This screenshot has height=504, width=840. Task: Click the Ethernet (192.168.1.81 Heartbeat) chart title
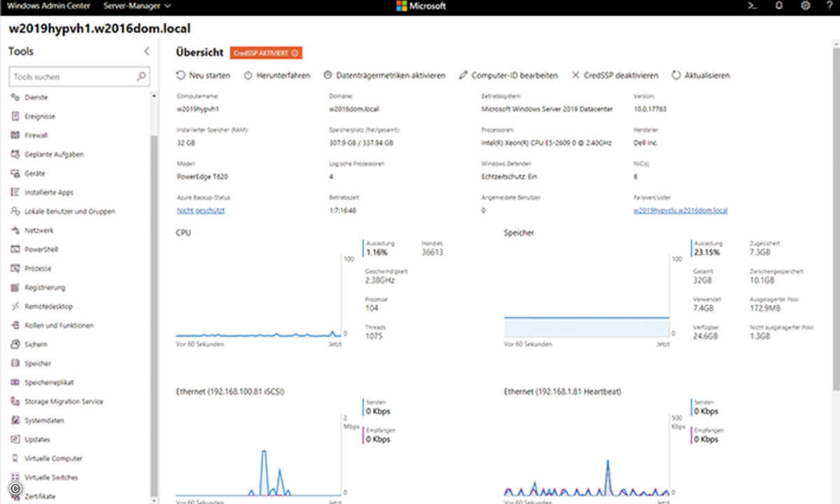562,392
